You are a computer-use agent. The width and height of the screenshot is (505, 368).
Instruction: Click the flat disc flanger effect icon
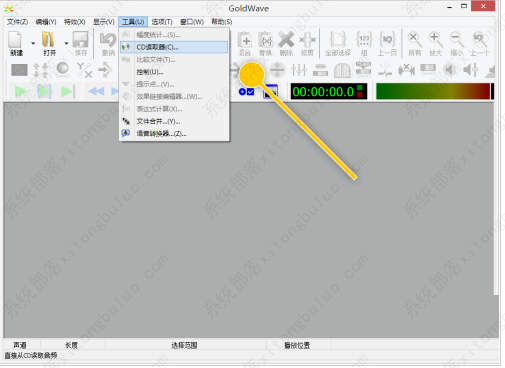point(320,70)
